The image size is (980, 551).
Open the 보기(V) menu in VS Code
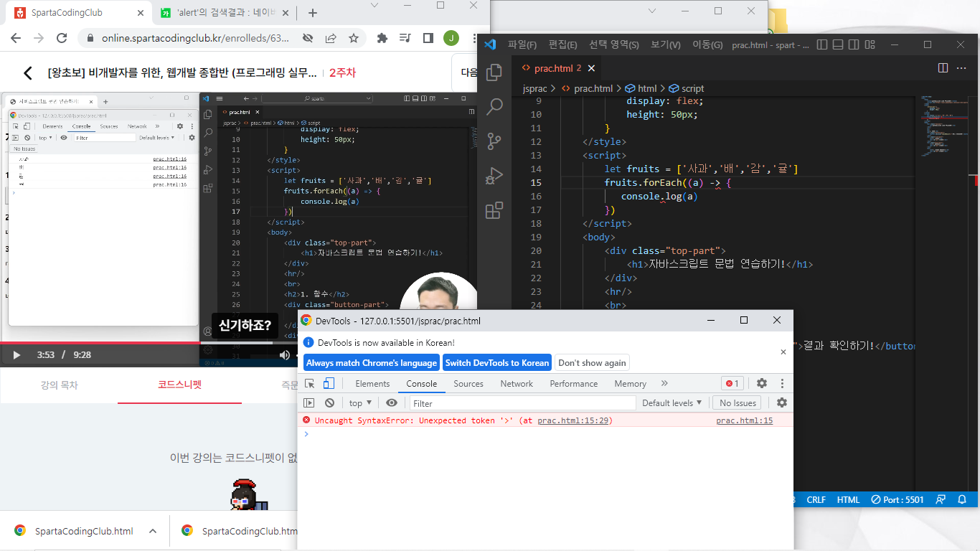point(665,44)
